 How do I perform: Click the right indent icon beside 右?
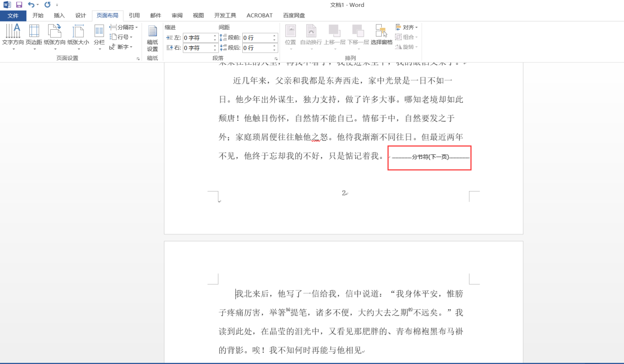tap(170, 48)
